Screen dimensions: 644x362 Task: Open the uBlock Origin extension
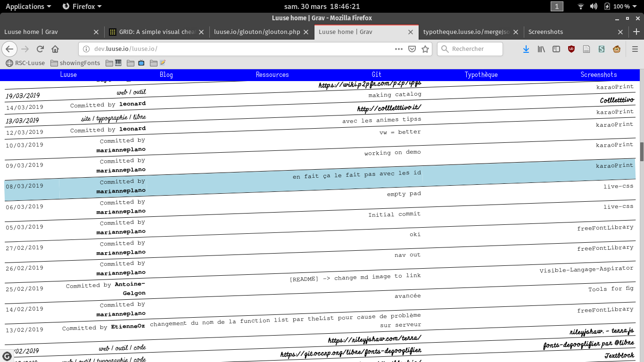(571, 49)
